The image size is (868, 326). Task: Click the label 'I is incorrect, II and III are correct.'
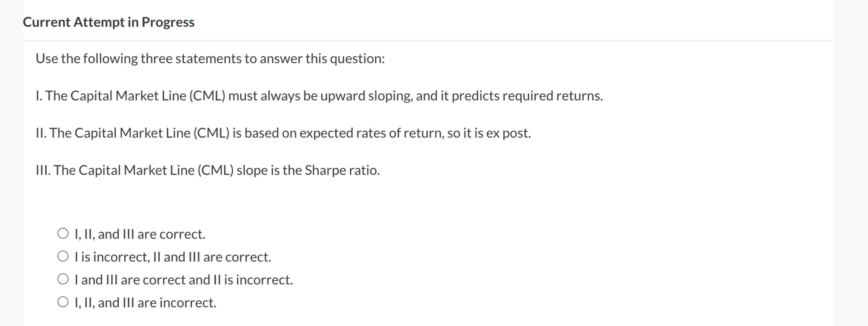click(172, 257)
